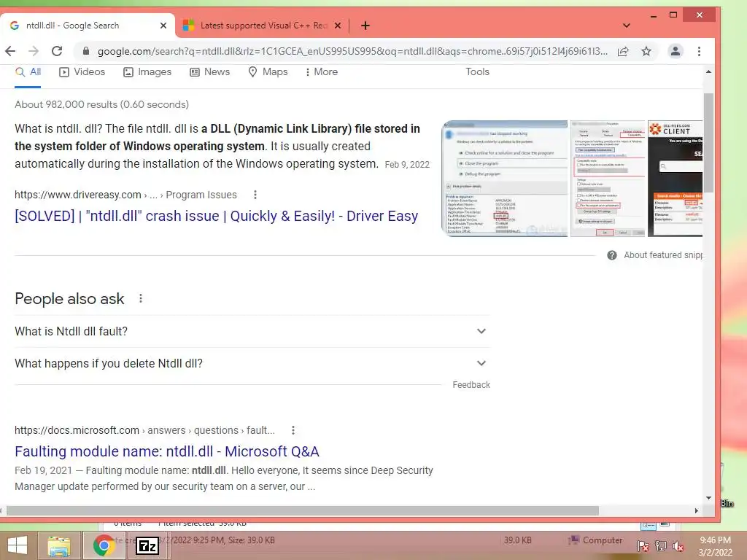The image size is (747, 560).
Task: Click the docs.microsoft.com breadcrumb URL
Action: (144, 430)
